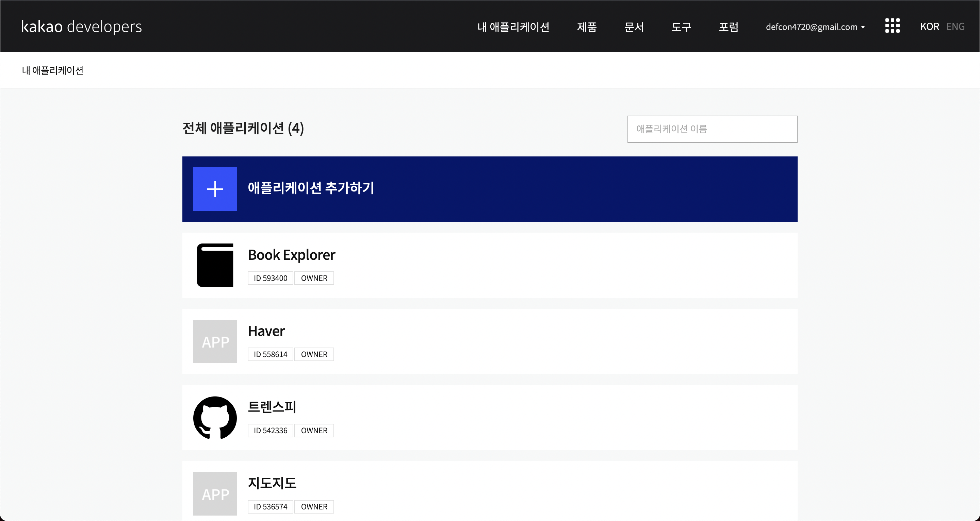Click the 트렌스피 GitHub cat icon
The image size is (980, 521).
click(x=215, y=417)
